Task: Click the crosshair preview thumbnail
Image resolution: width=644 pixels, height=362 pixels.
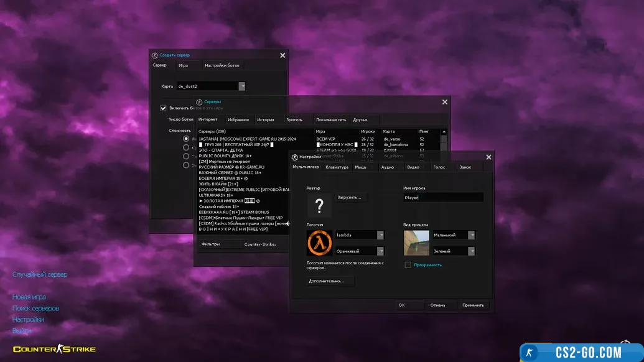Action: pyautogui.click(x=416, y=243)
